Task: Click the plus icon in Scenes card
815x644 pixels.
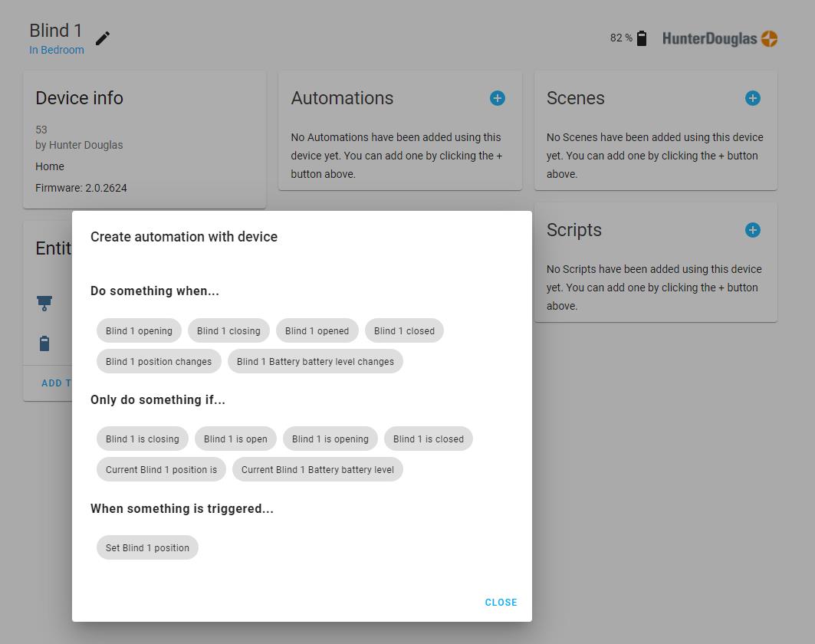Action: [x=753, y=98]
